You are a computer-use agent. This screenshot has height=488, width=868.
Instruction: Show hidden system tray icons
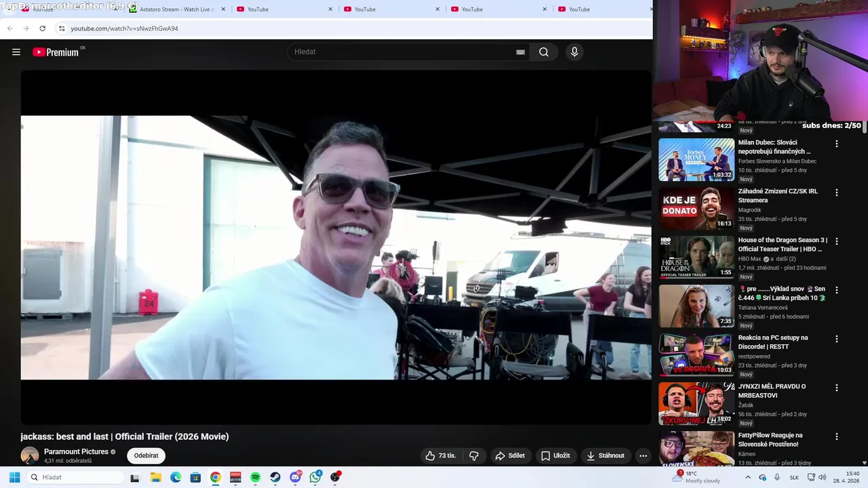click(x=748, y=477)
